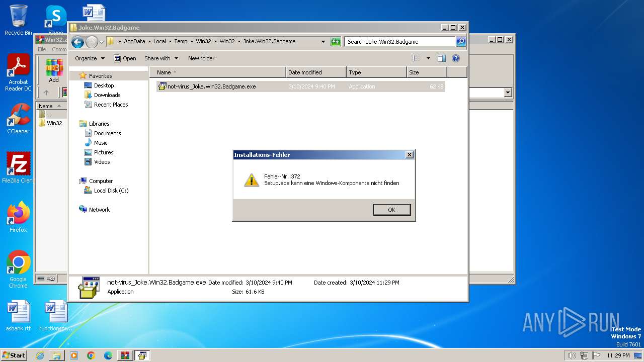Sort by the Name column header
This screenshot has width=644, height=362.
(x=217, y=72)
